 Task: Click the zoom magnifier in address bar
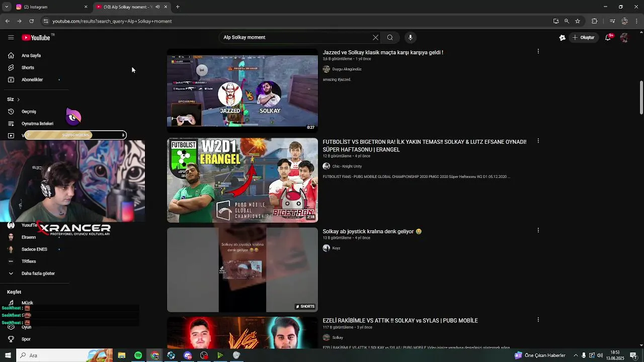(x=567, y=21)
